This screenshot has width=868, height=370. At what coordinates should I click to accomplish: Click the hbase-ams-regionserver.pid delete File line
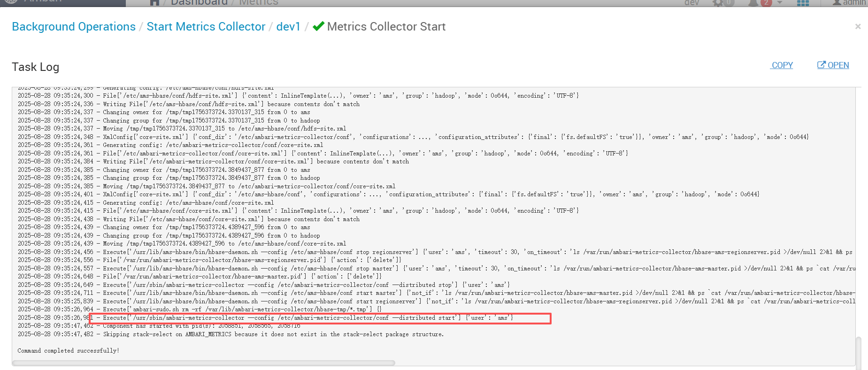coord(209,260)
